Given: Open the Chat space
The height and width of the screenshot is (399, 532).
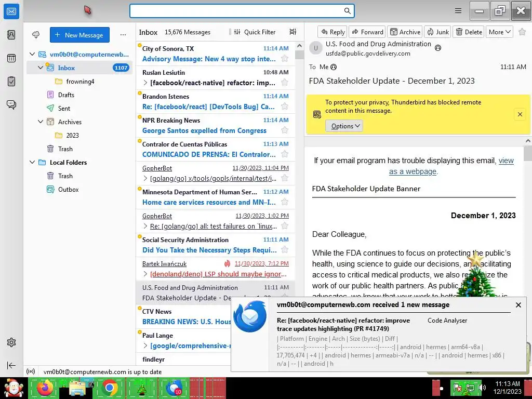Looking at the screenshot, I should [11, 104].
